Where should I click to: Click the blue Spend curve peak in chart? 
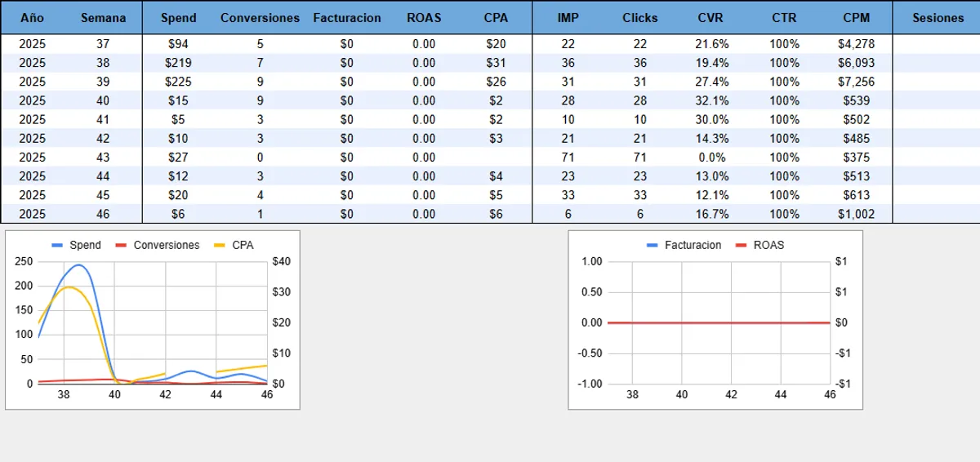(78, 265)
